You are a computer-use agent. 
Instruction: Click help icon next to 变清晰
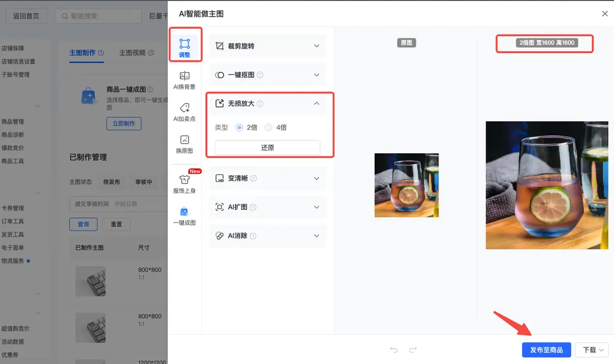point(253,178)
